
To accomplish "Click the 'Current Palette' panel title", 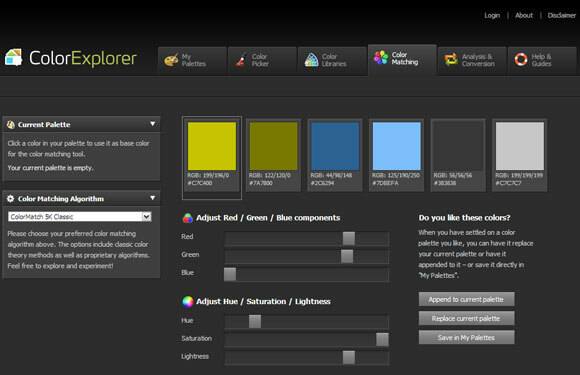I will click(x=44, y=125).
